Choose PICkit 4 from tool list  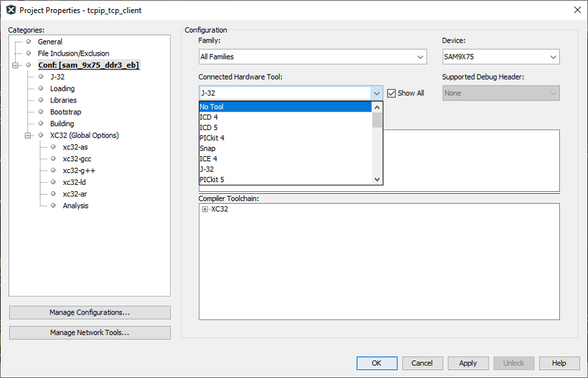coord(285,138)
